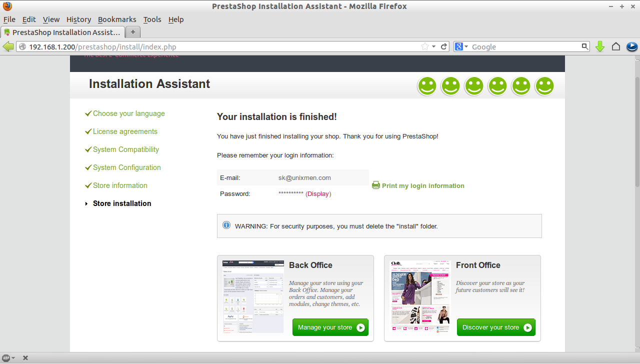The image size is (640, 364).
Task: Open the URL history dropdown arrow
Action: tap(434, 46)
